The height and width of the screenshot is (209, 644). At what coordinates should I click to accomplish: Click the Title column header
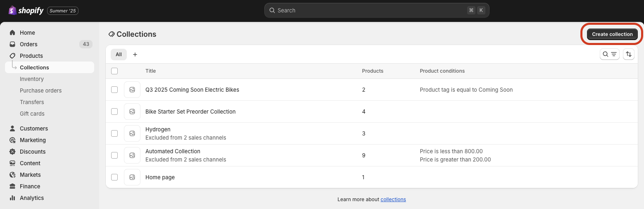[x=150, y=71]
